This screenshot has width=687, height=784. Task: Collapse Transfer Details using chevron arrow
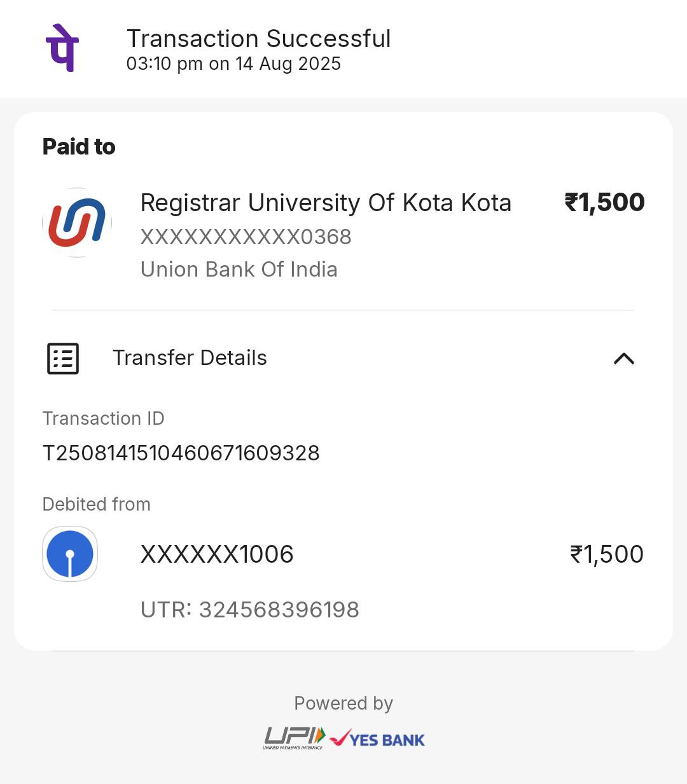click(623, 359)
